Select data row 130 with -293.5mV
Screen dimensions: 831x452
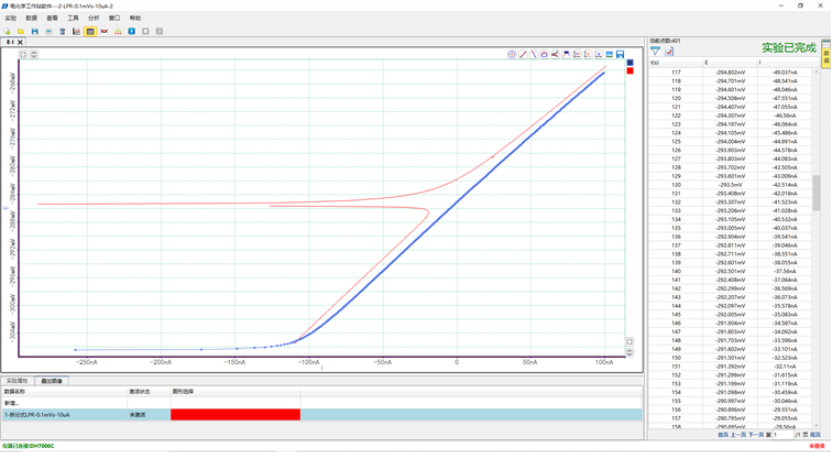point(730,185)
